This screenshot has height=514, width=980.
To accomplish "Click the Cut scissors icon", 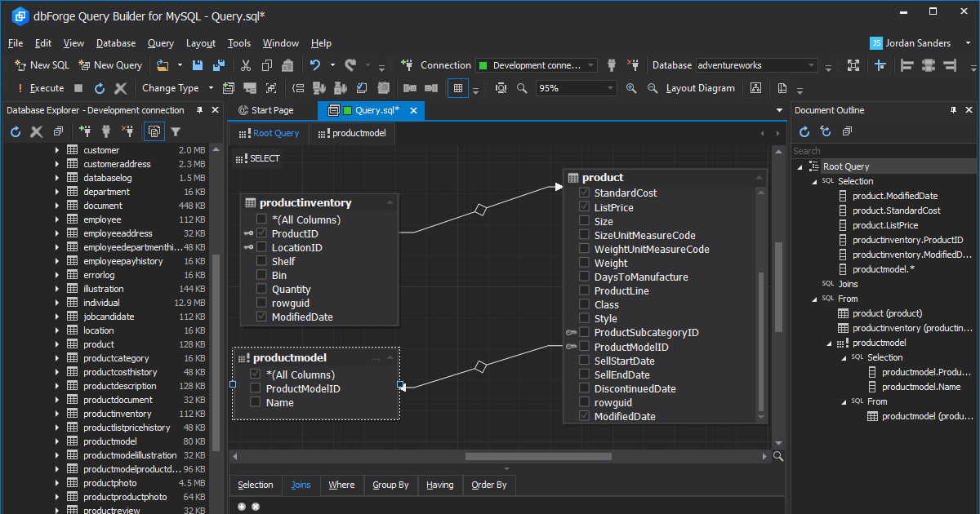I will pos(247,65).
